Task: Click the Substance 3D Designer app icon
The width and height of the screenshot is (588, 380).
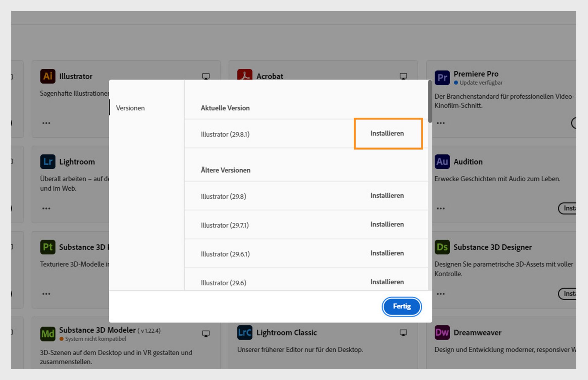Action: coord(442,247)
